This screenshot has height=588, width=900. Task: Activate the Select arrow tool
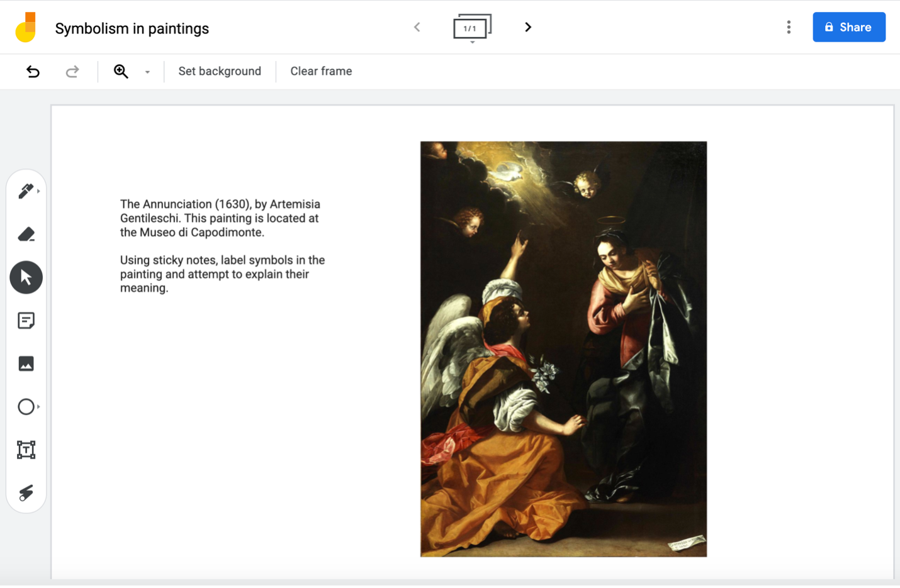click(26, 277)
